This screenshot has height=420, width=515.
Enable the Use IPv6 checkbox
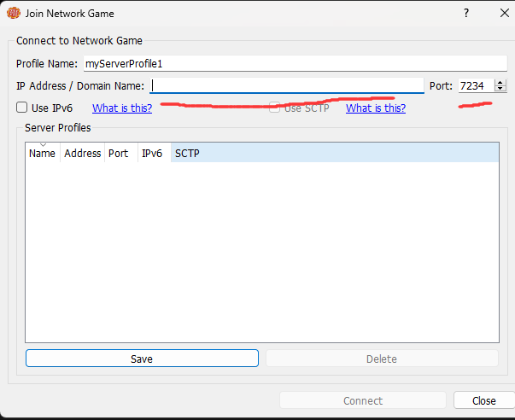[x=22, y=108]
